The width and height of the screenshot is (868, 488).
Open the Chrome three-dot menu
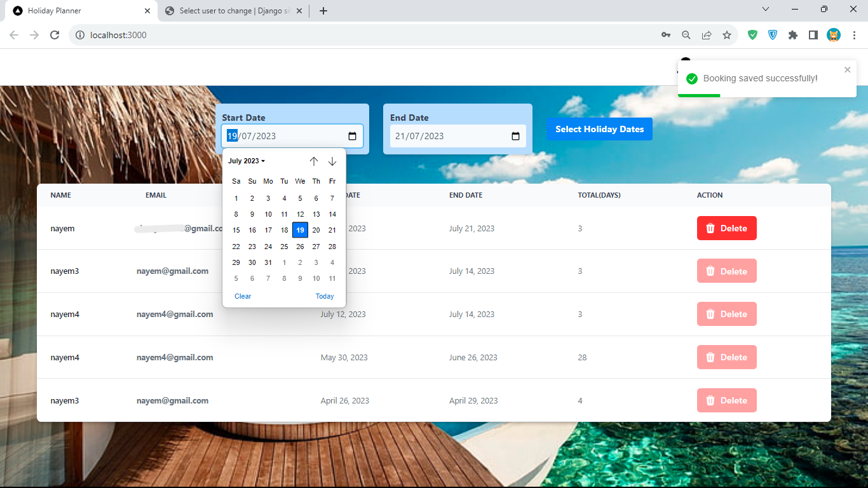[854, 35]
